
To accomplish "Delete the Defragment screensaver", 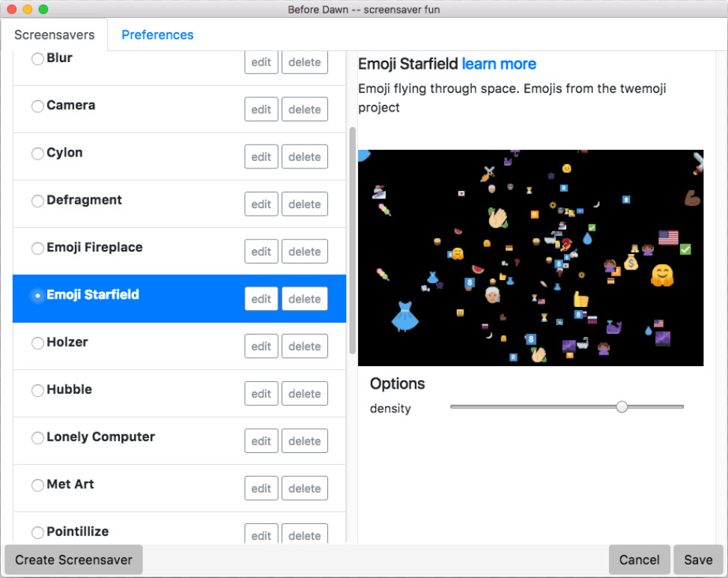I will (305, 204).
